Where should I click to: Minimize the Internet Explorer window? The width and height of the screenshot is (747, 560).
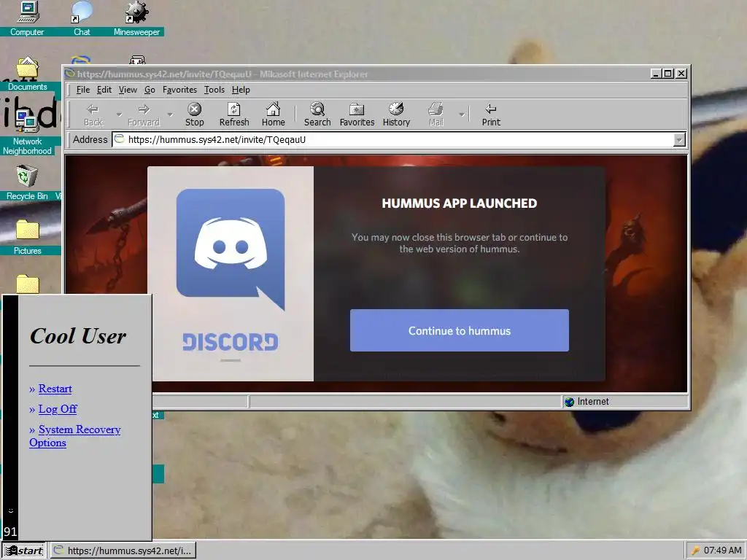coord(656,74)
